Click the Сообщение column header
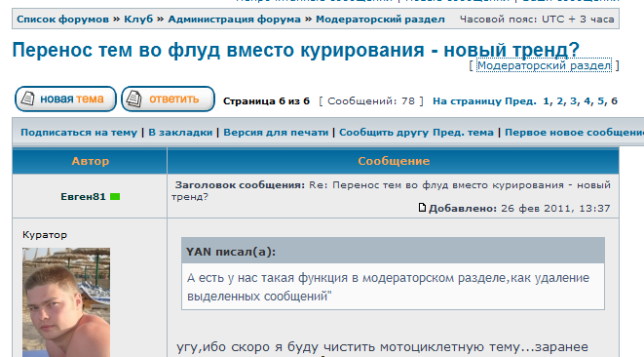Viewport: 644px width, 357px height. coord(394,161)
